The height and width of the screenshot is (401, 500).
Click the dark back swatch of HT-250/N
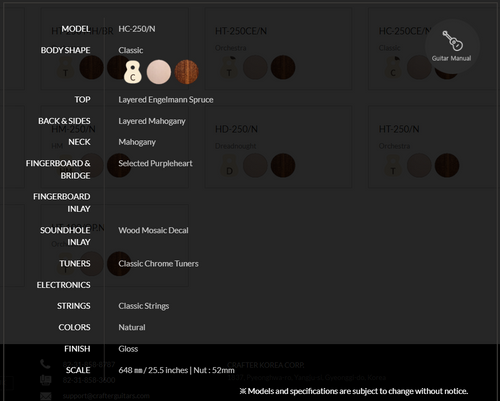click(x=447, y=165)
